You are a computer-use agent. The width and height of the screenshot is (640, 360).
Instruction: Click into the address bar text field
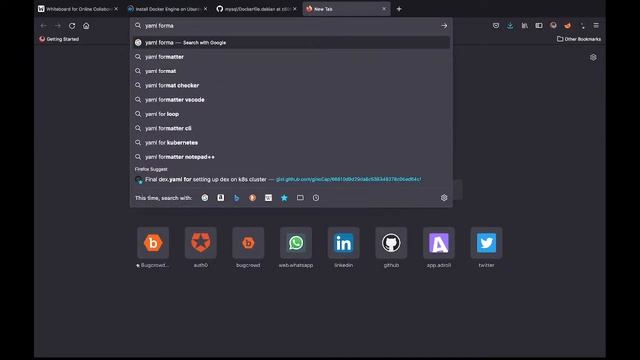pos(290,26)
